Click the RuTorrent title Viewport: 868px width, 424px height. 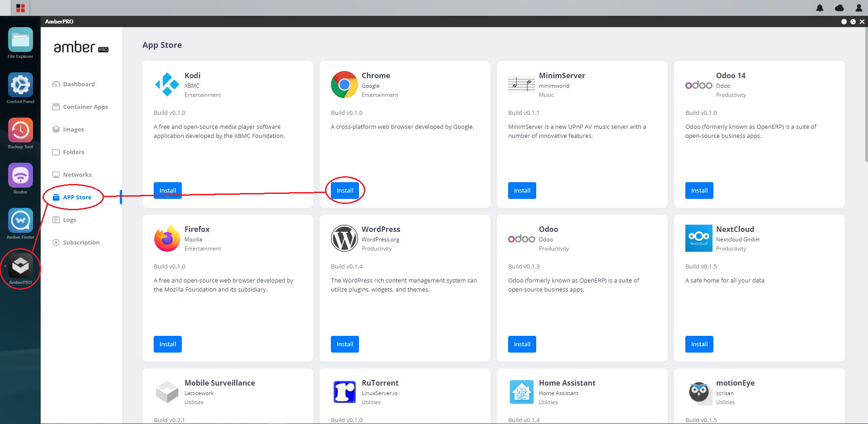(380, 383)
